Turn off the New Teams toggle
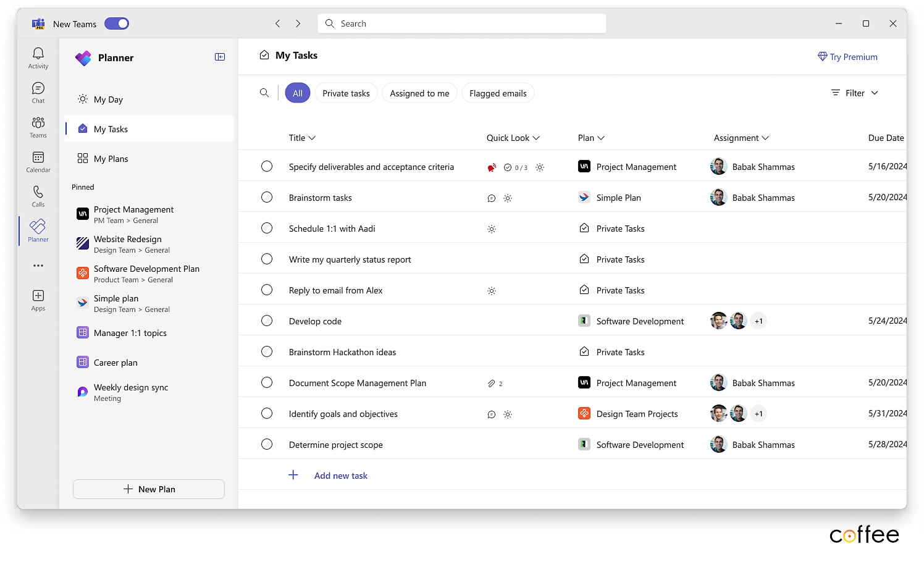 (x=117, y=23)
